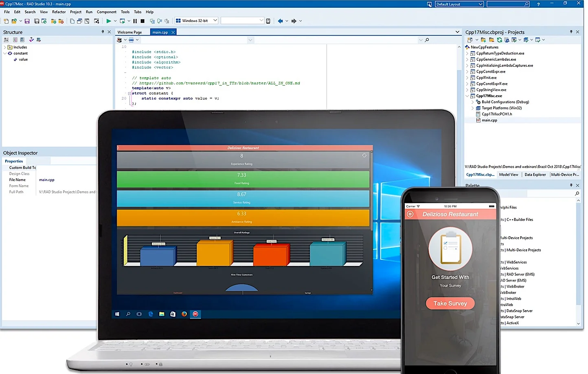Switch to the Model View tab
The width and height of the screenshot is (588, 374).
tap(509, 174)
